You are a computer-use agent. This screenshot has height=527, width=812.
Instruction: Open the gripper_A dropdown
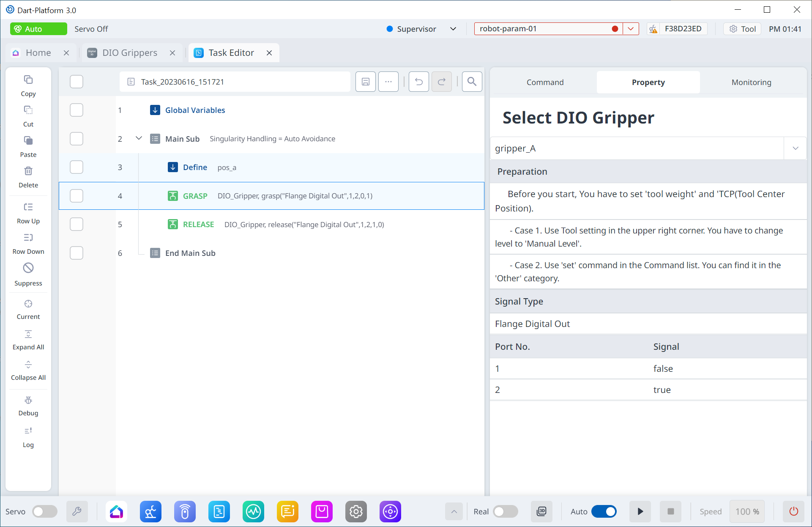pos(795,148)
